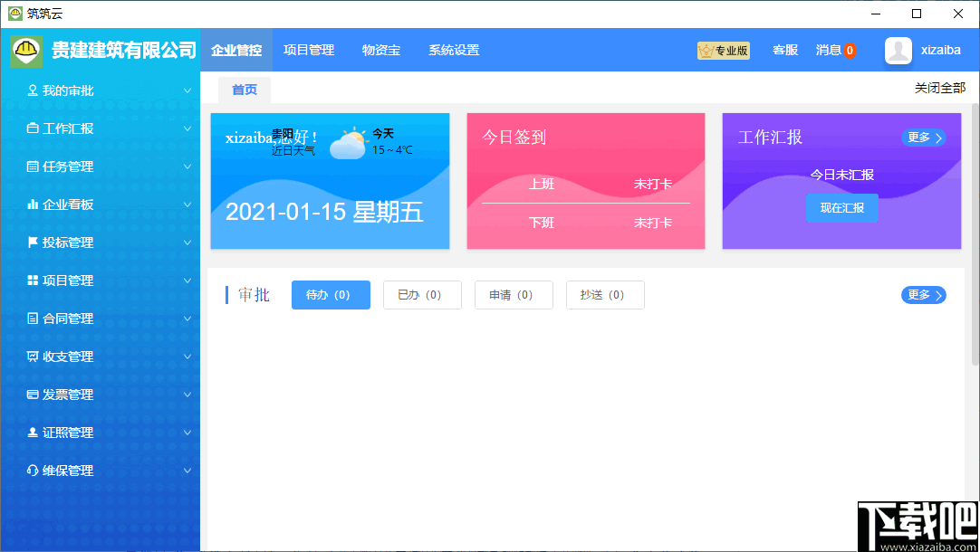Expand sidebar 项目管理 with its chevron
Screen dimensions: 980x552
coord(187,281)
